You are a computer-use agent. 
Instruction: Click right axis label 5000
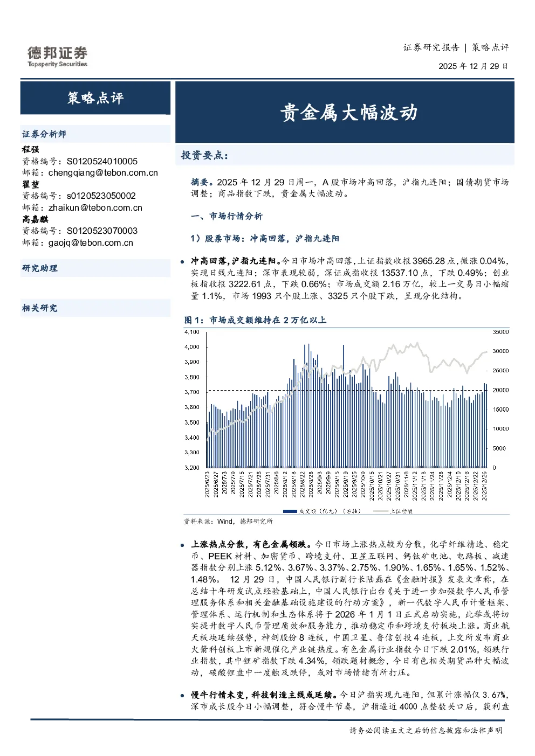(x=499, y=448)
